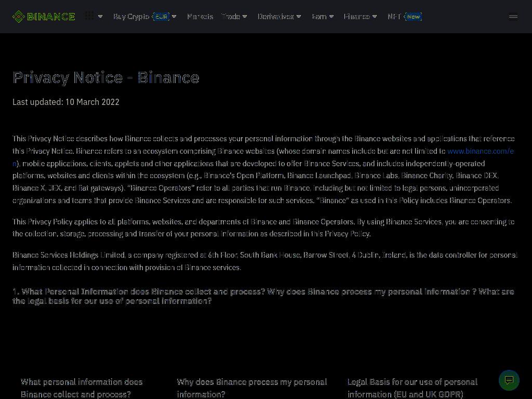Follow the www.binance.com/en link
The height and width of the screenshot is (399, 532).
pos(481,151)
